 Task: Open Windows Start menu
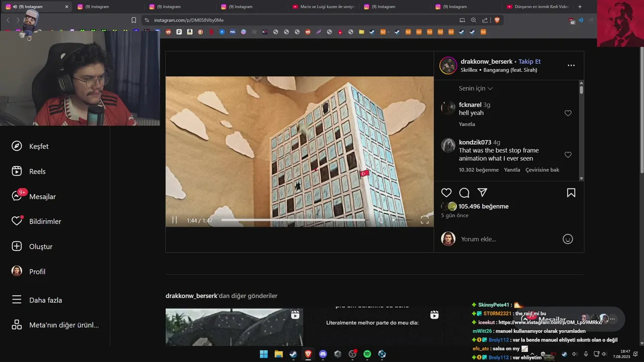tap(264, 354)
